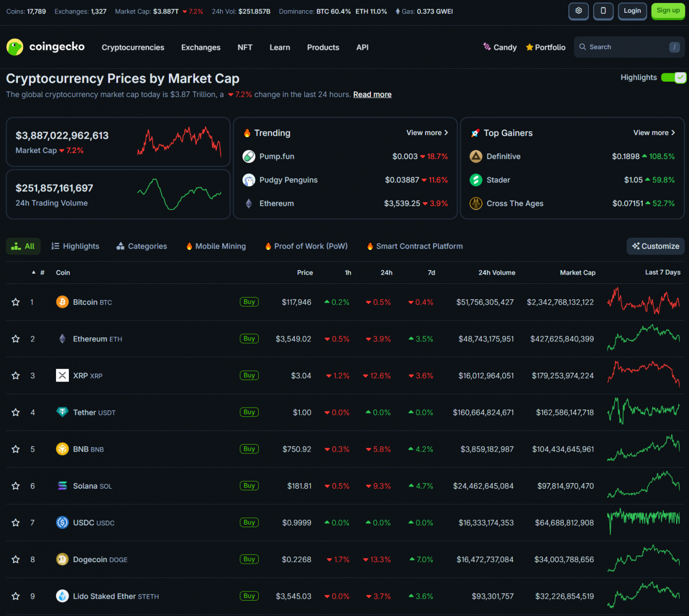
Task: Click the flame icon beside Trending
Action: tap(248, 133)
